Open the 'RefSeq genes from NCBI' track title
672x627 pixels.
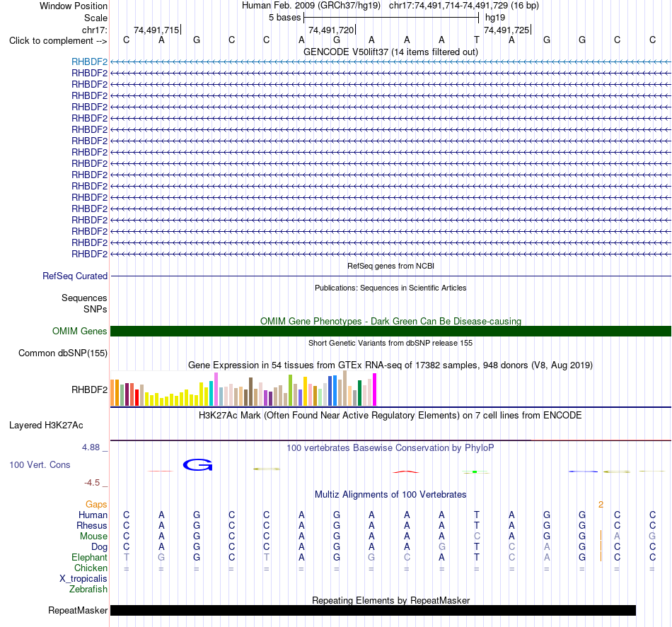[x=390, y=266]
